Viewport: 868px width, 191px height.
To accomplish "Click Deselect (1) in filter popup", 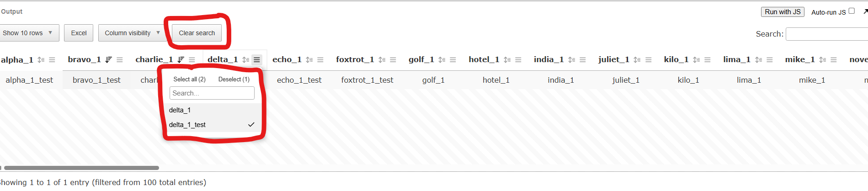I will [x=234, y=80].
